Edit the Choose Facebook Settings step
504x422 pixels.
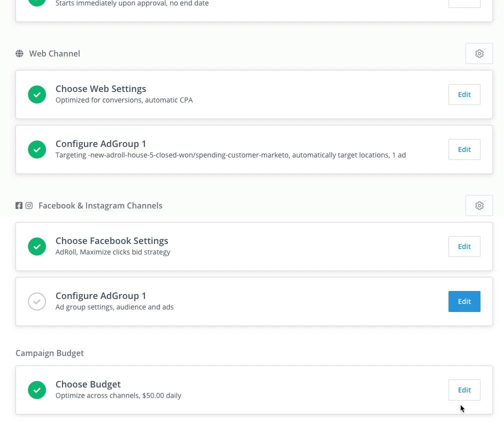tap(464, 246)
